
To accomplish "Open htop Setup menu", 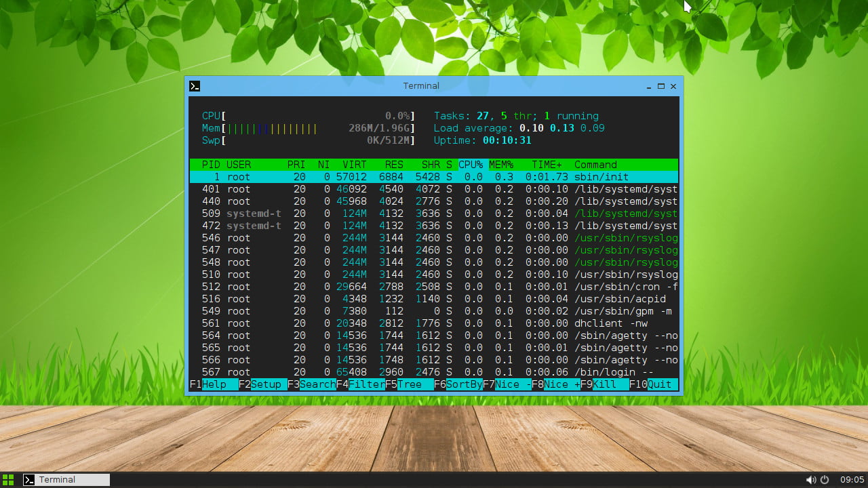I will tap(265, 384).
